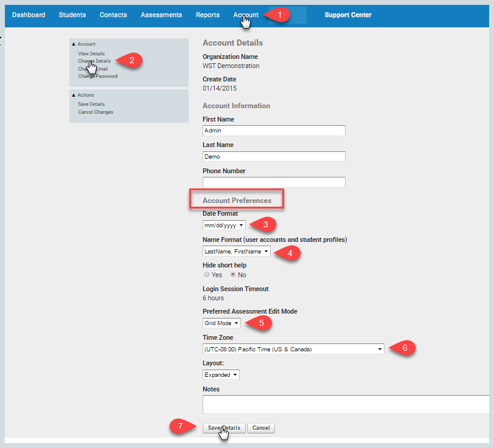This screenshot has height=448, width=494.
Task: Open the Date Format dropdown
Action: click(224, 225)
